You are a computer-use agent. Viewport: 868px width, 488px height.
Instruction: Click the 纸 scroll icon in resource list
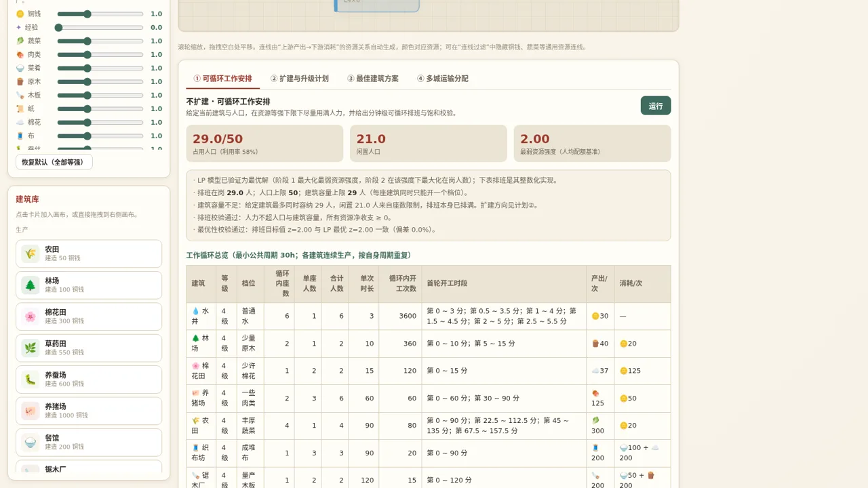[x=20, y=108]
